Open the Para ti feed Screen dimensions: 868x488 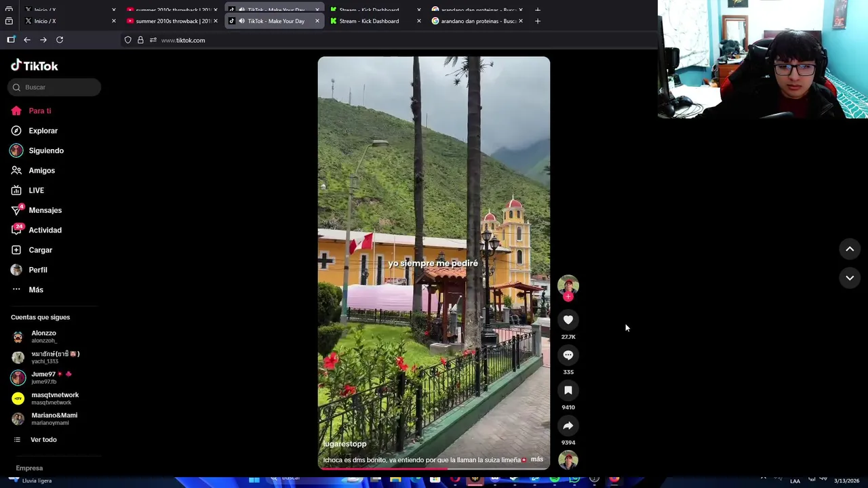point(31,110)
